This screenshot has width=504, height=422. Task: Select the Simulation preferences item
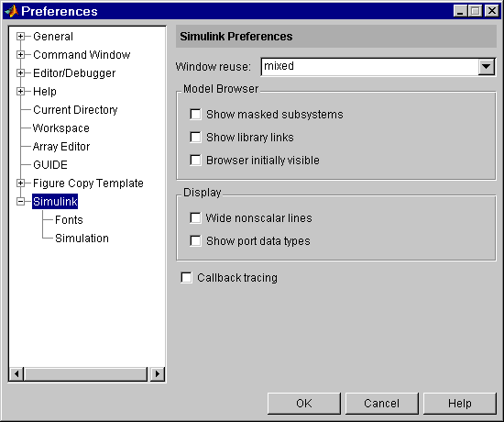pos(82,239)
